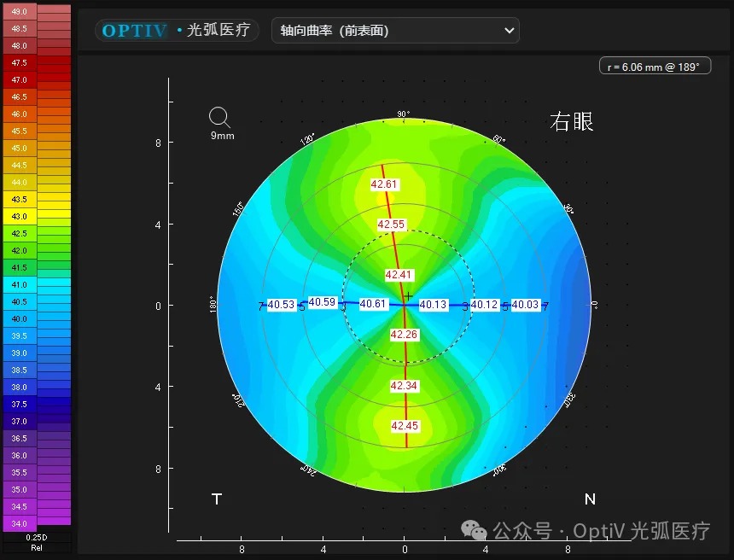Click the r = 6.06 mm @ 189° readout
The image size is (734, 560).
tap(655, 65)
